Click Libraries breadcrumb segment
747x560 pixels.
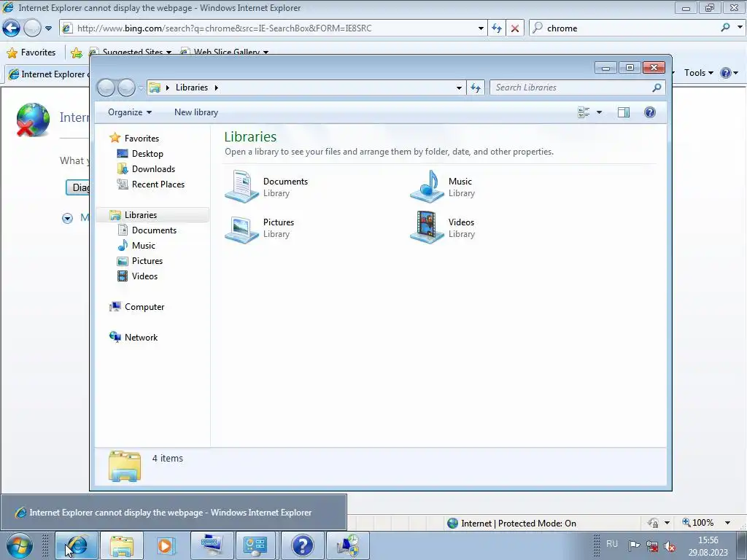192,87
